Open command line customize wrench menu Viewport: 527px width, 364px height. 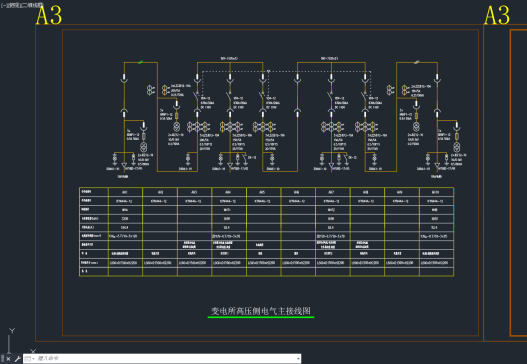[17, 359]
